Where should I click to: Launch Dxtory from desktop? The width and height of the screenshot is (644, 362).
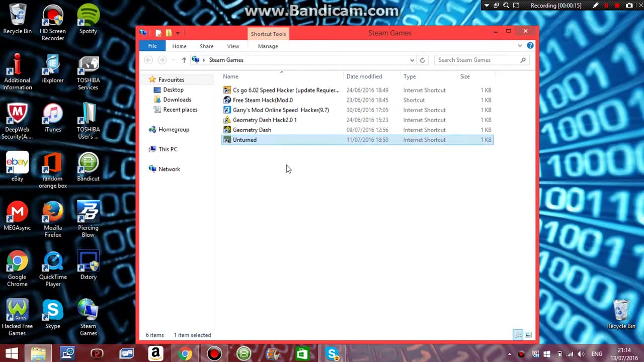[x=88, y=266]
